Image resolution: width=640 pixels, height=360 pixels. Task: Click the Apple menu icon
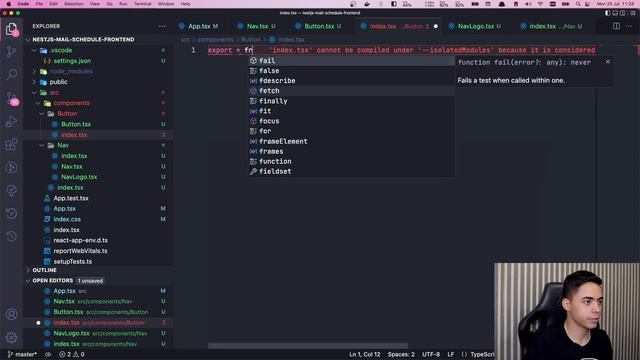(x=9, y=4)
